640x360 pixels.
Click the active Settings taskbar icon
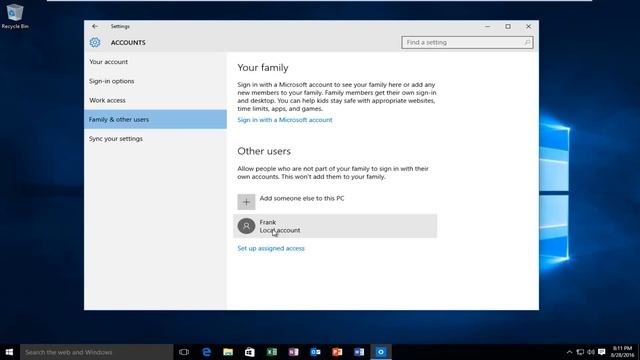tap(381, 352)
